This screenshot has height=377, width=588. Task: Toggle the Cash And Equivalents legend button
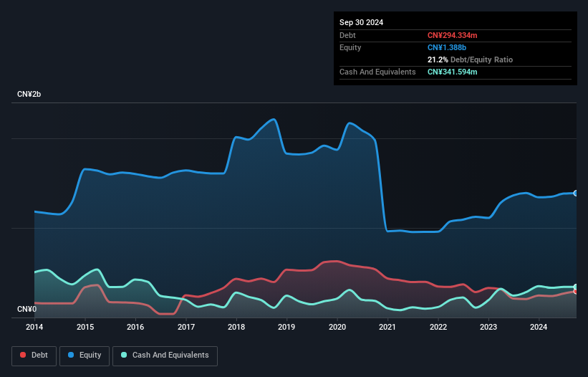(x=165, y=355)
